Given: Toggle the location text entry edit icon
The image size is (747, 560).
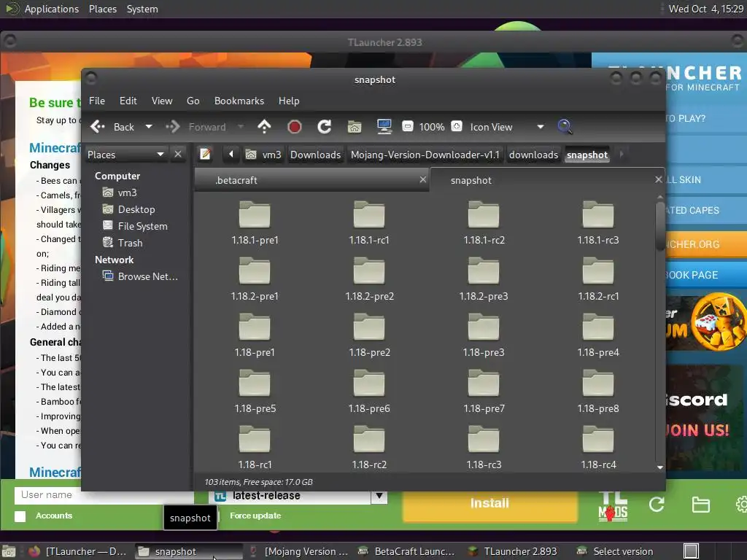Looking at the screenshot, I should click(x=205, y=155).
